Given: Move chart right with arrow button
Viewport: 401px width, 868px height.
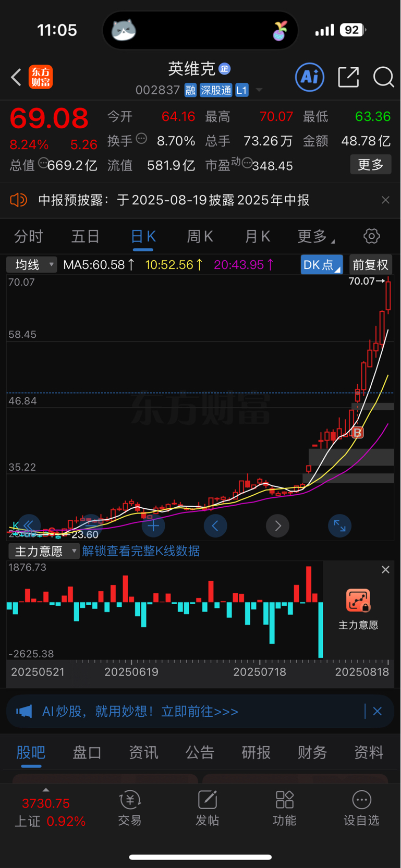Looking at the screenshot, I should click(277, 526).
